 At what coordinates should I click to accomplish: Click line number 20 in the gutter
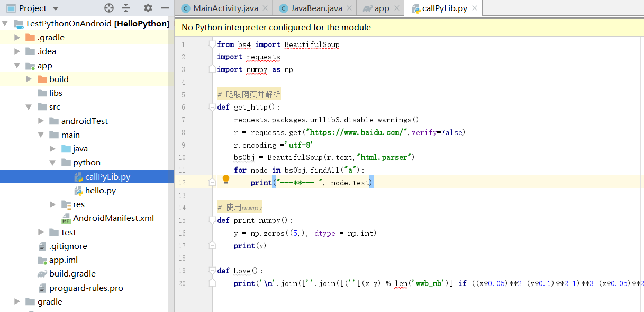pos(182,283)
